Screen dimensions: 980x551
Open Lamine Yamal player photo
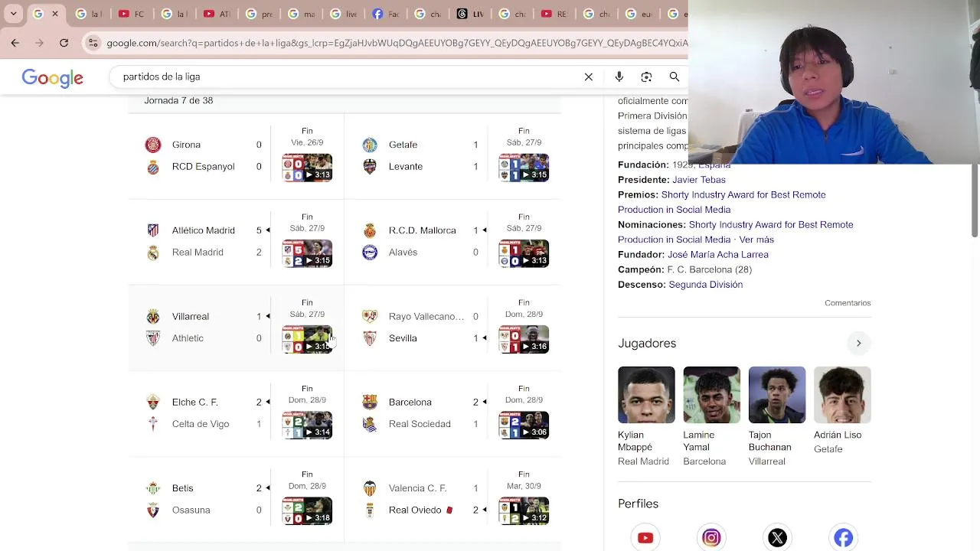click(711, 395)
